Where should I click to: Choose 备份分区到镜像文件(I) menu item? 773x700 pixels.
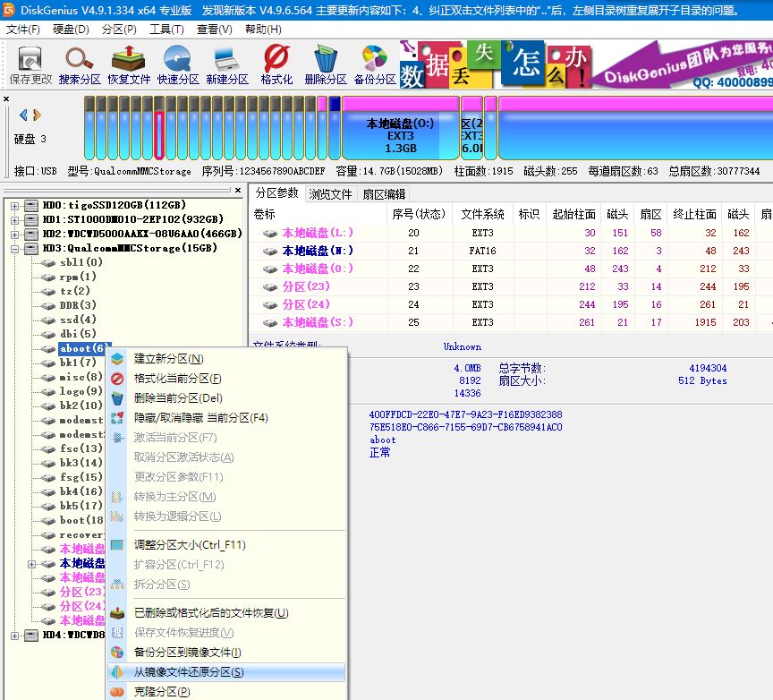(227, 653)
